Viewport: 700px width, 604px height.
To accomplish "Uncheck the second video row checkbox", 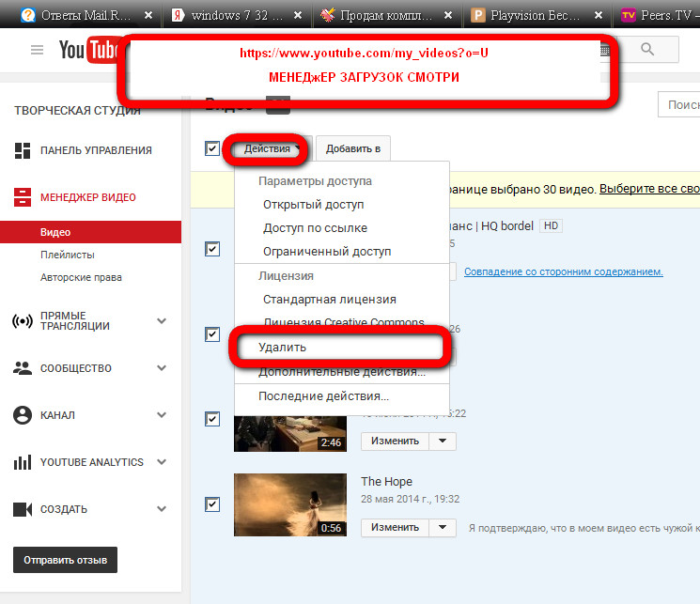I will (x=212, y=333).
